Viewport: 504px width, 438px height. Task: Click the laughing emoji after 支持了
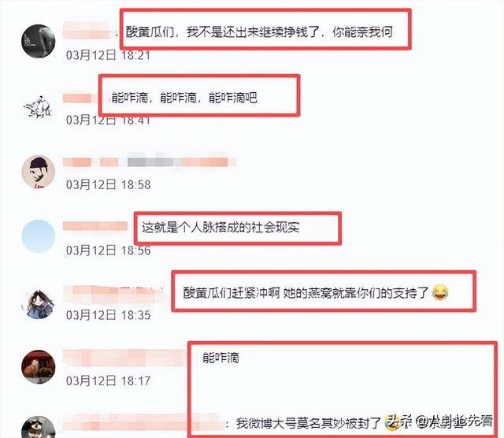tap(440, 292)
